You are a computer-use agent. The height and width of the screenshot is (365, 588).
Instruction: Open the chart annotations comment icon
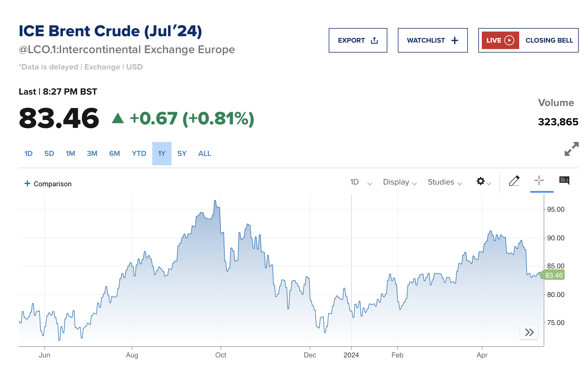point(564,181)
